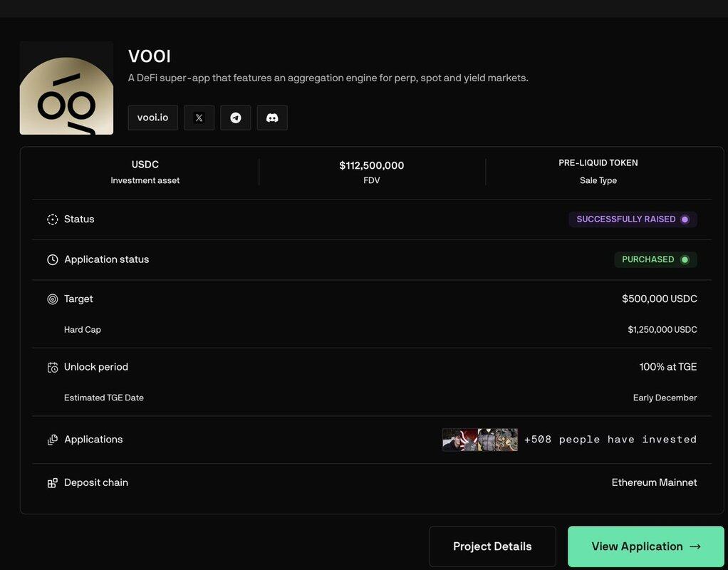Click the Status dashed-circle icon
728x570 pixels.
[x=53, y=219]
